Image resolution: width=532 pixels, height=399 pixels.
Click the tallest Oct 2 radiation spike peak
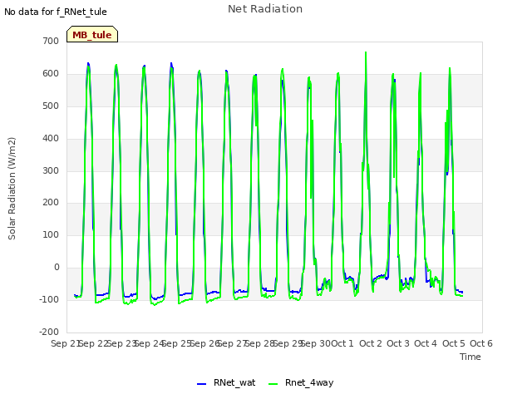(x=366, y=52)
